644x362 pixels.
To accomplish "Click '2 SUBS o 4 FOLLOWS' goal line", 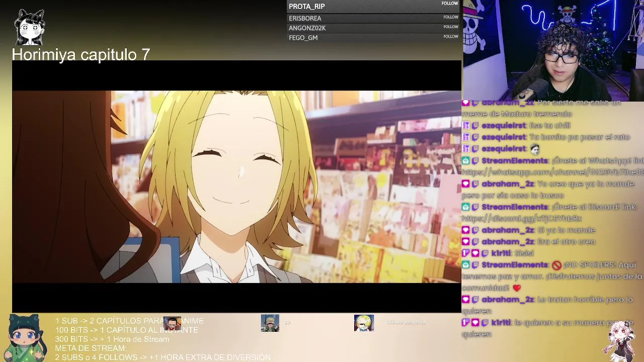I will pyautogui.click(x=163, y=357).
